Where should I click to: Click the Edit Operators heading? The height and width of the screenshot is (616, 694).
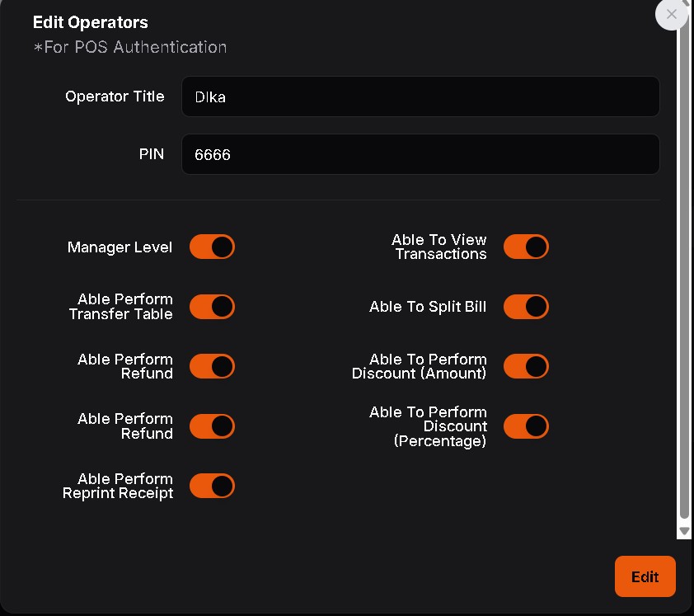(x=91, y=22)
